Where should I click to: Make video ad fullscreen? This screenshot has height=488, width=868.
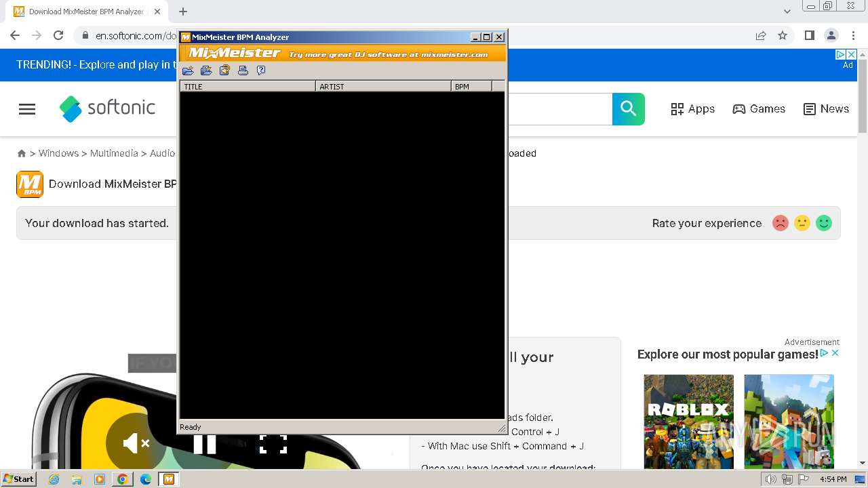[273, 444]
